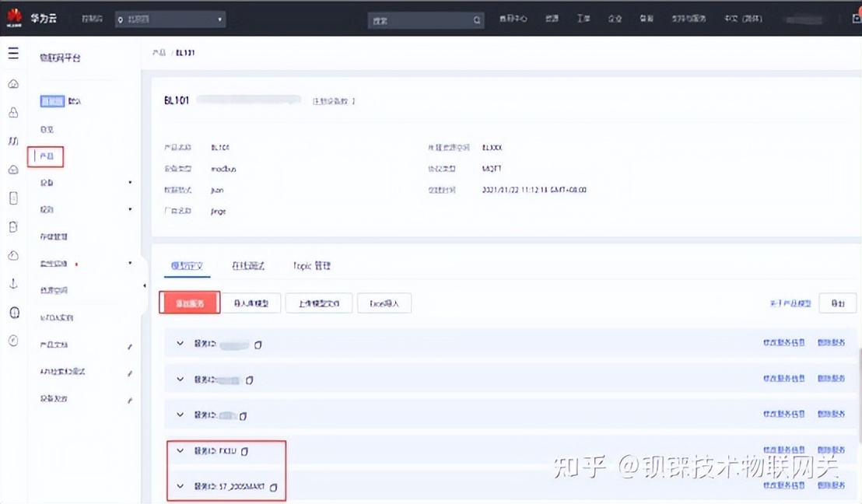Select the top cloud icon in left rail
Screen dimensions: 862x504
pos(13,82)
